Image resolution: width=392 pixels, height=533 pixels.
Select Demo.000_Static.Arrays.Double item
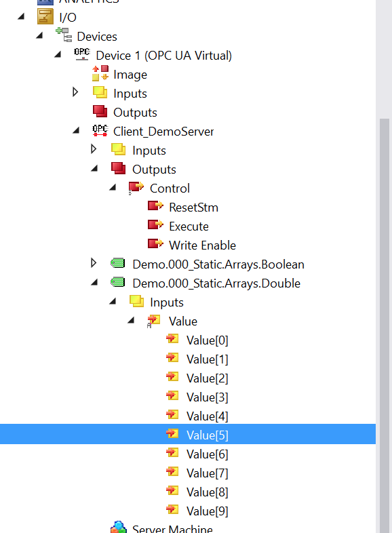point(216,283)
